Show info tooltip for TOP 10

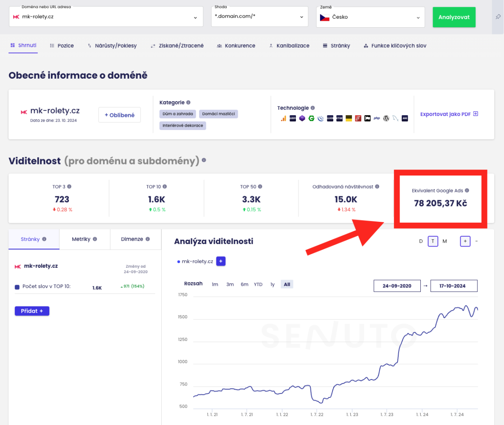(x=165, y=187)
